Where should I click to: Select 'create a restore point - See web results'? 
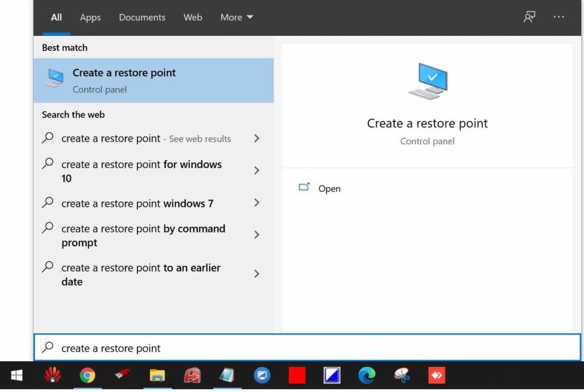[153, 138]
